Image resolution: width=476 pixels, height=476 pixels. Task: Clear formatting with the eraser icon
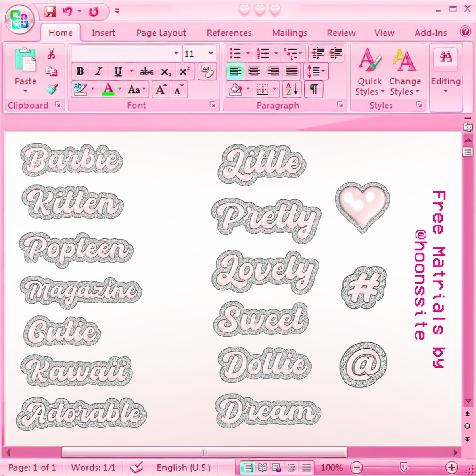click(207, 71)
